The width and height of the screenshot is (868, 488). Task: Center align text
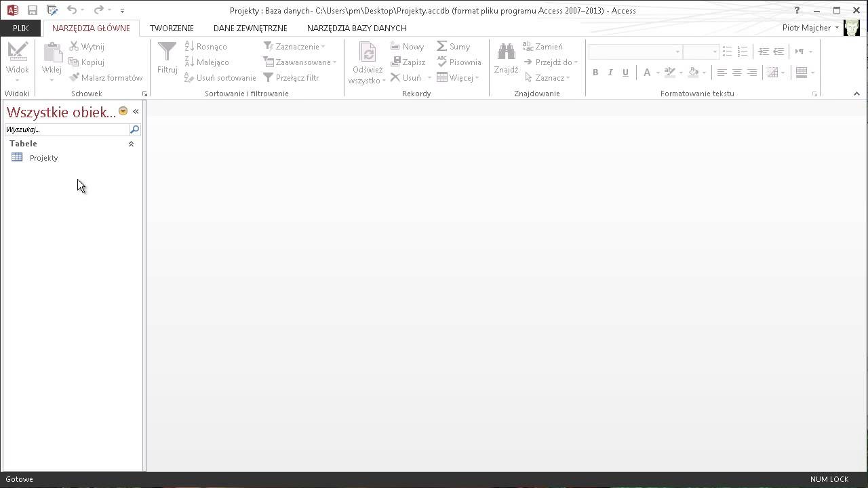coord(736,73)
